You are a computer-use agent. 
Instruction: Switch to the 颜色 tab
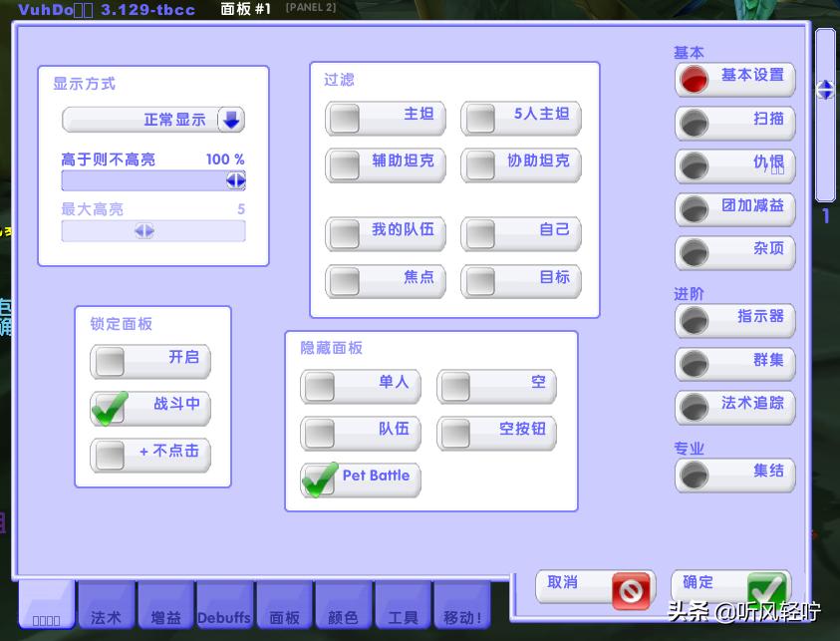pyautogui.click(x=344, y=616)
